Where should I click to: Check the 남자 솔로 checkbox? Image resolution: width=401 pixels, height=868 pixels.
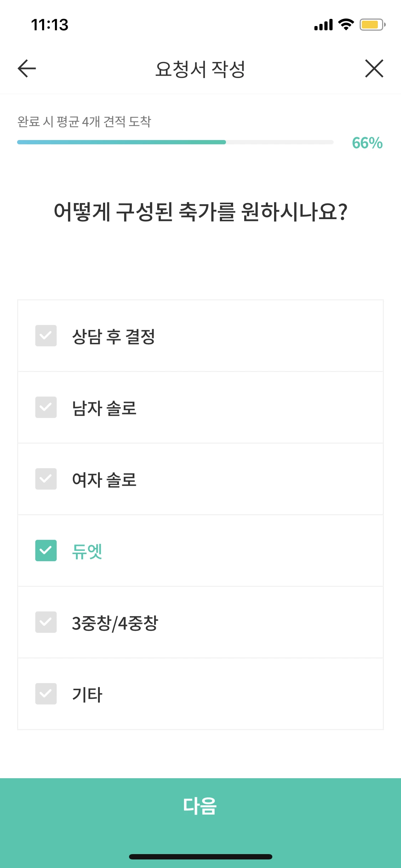(x=46, y=407)
